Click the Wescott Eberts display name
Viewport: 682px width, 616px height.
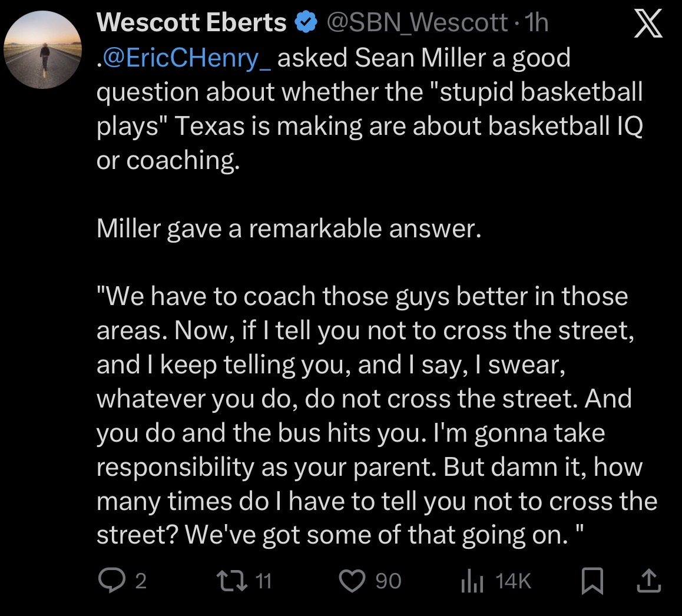tap(191, 23)
